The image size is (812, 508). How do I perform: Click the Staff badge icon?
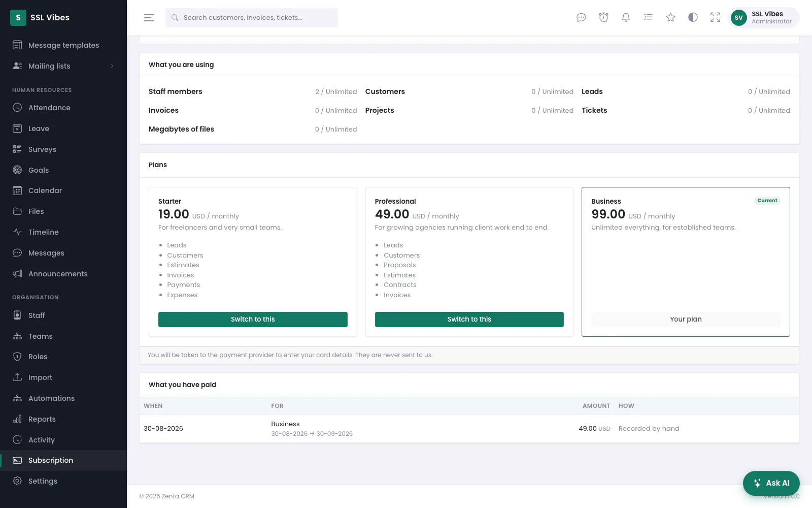(x=17, y=315)
